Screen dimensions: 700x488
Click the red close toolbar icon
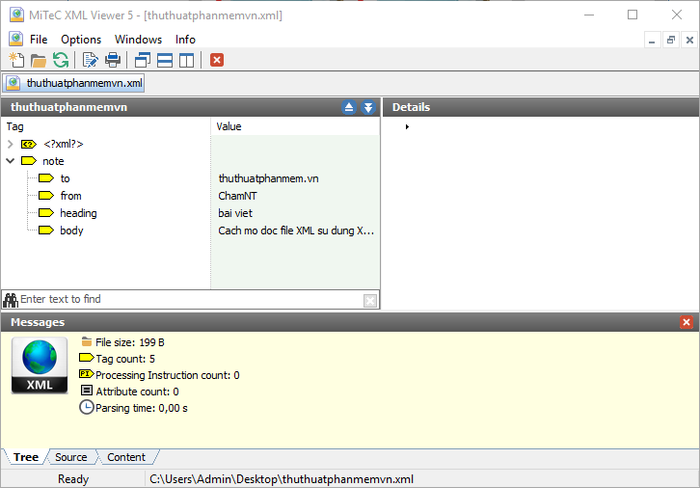click(217, 60)
